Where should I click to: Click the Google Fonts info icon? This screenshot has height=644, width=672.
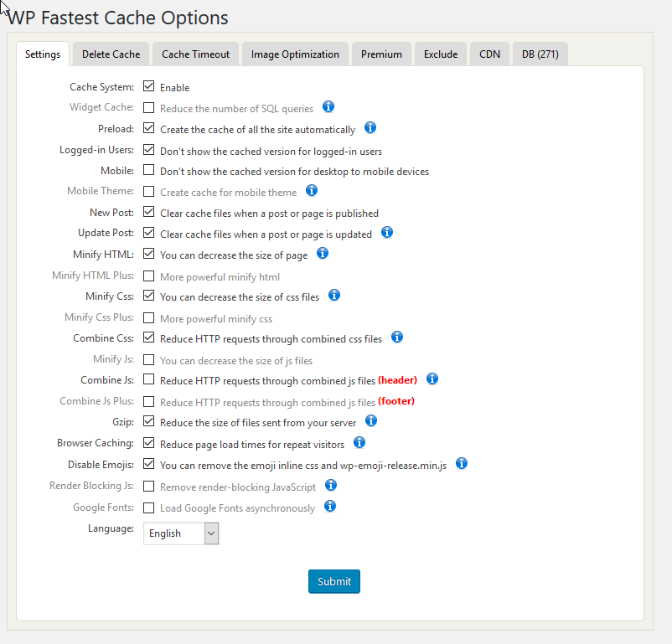pyautogui.click(x=330, y=506)
